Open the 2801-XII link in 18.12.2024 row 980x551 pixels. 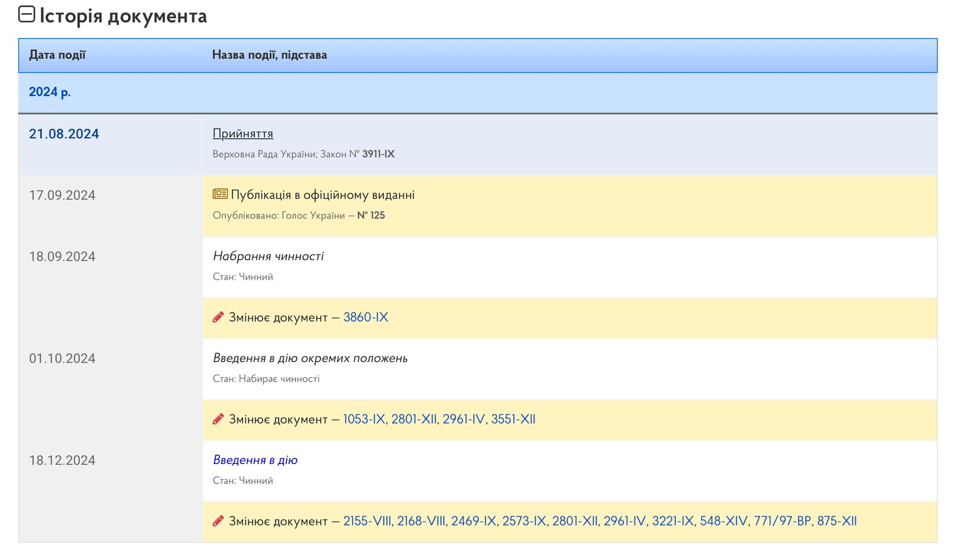tap(575, 521)
